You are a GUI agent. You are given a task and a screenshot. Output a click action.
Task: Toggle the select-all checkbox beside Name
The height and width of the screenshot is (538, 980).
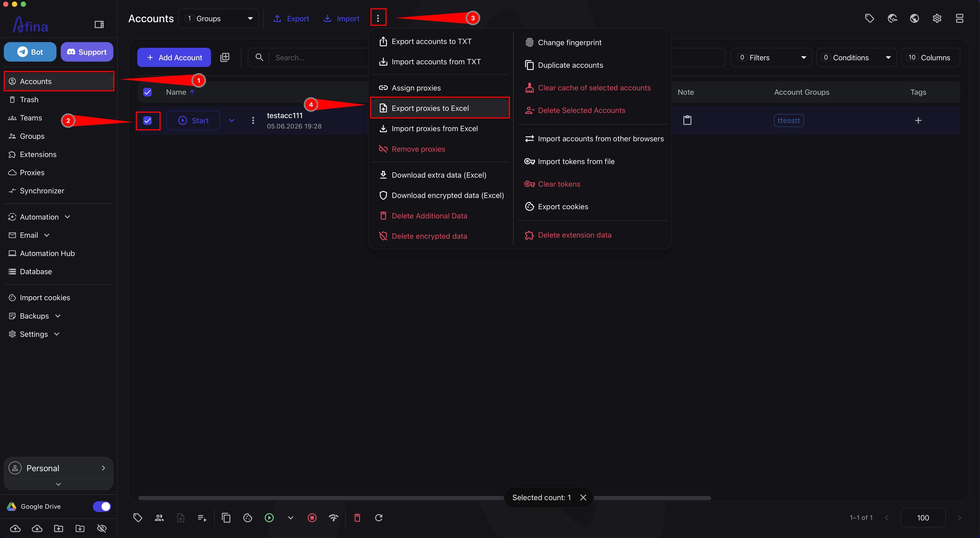[x=147, y=92]
